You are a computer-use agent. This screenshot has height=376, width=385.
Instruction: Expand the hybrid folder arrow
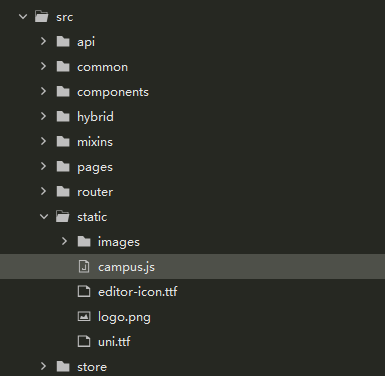click(x=43, y=116)
